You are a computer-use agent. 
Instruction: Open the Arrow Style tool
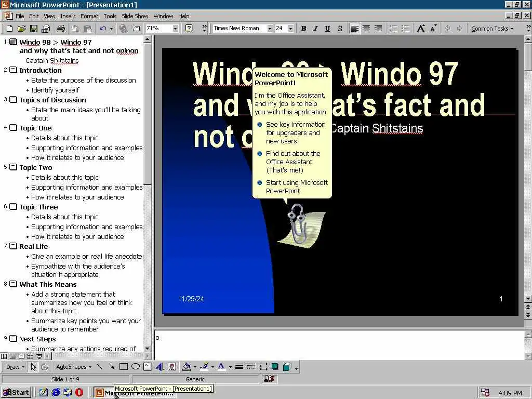pyautogui.click(x=263, y=367)
